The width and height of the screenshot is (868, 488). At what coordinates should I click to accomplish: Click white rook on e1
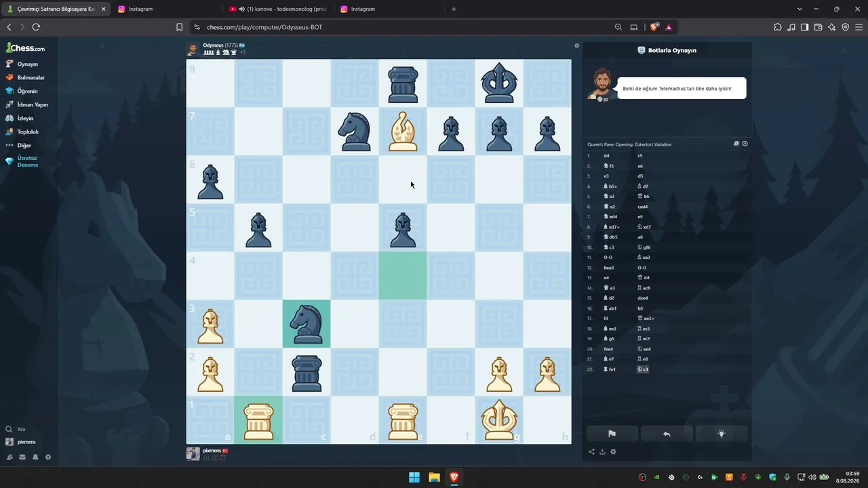point(403,420)
